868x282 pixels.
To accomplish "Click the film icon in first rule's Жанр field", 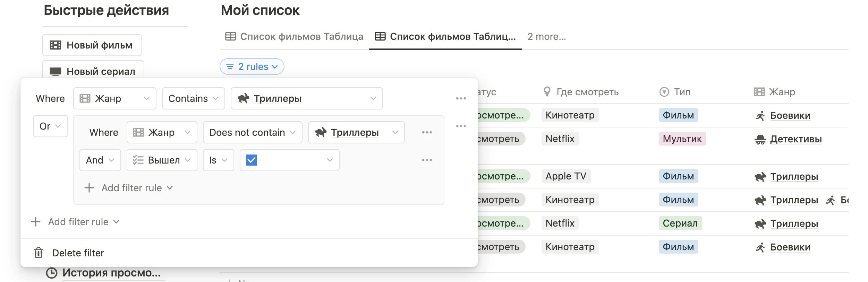I will 85,98.
